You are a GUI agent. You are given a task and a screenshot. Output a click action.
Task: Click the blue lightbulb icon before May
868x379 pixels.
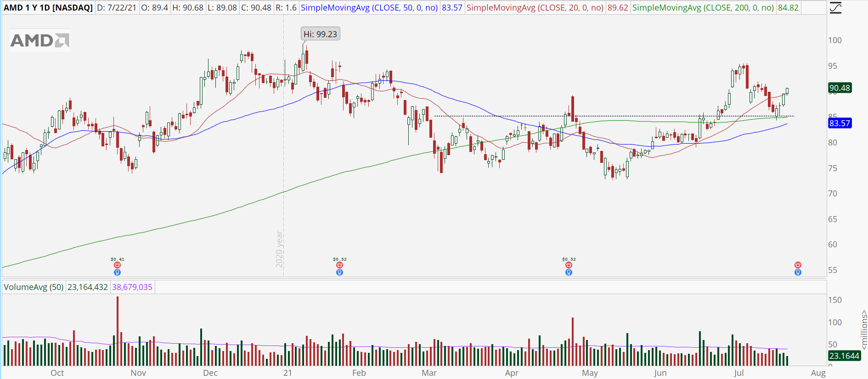pyautogui.click(x=569, y=273)
